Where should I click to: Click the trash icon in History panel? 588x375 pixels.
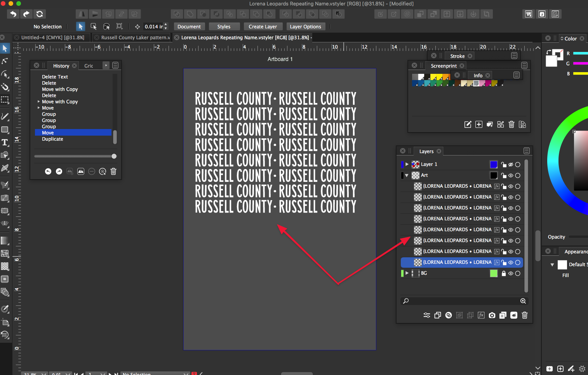(x=113, y=171)
